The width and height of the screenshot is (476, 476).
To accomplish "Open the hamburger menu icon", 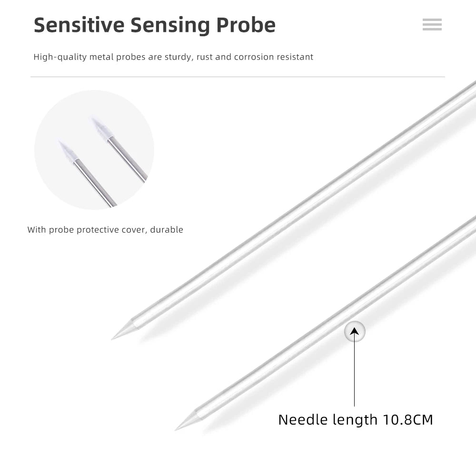I will coord(432,25).
